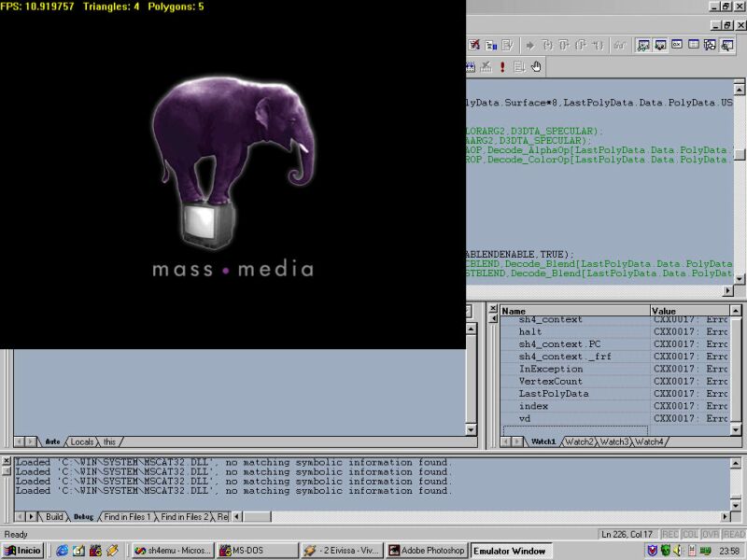The height and width of the screenshot is (560, 747).
Task: Switch to the Auto variables tab
Action: pyautogui.click(x=52, y=441)
